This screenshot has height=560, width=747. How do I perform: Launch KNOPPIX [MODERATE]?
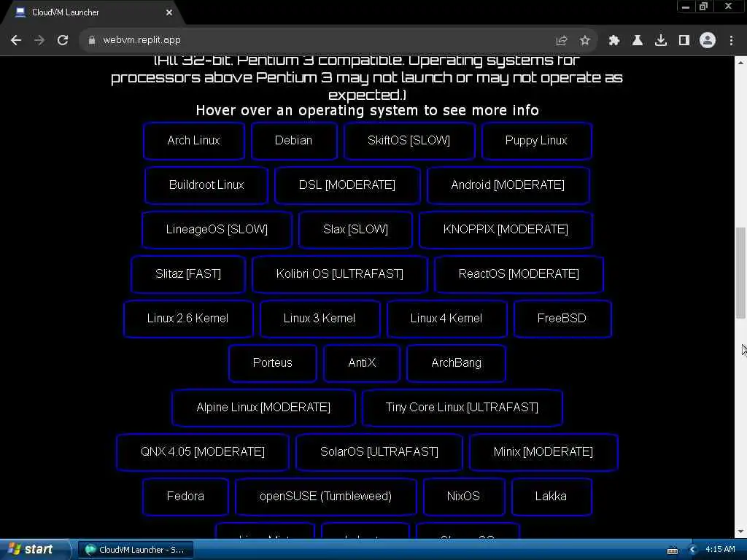(506, 230)
